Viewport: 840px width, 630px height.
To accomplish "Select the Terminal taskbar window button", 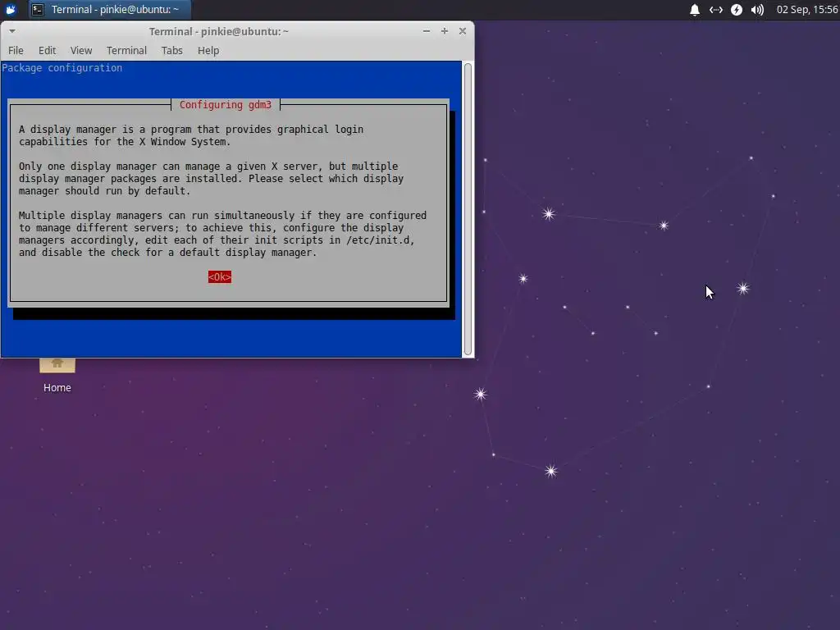I will [x=109, y=10].
